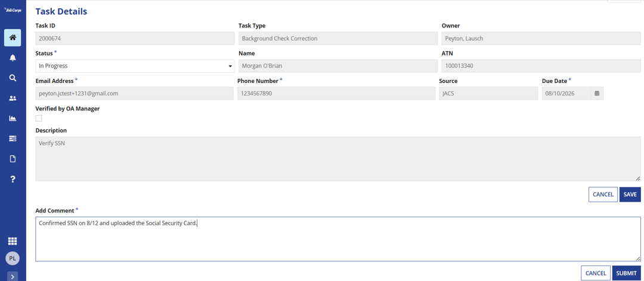Open the people group sidebar icon
Viewport: 644px width, 281px height.
point(13,98)
